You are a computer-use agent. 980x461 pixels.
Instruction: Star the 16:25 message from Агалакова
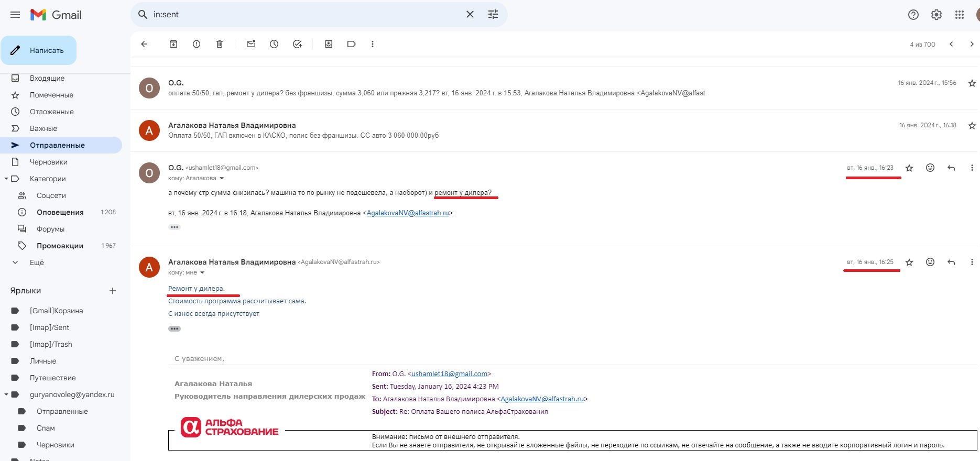click(x=909, y=262)
